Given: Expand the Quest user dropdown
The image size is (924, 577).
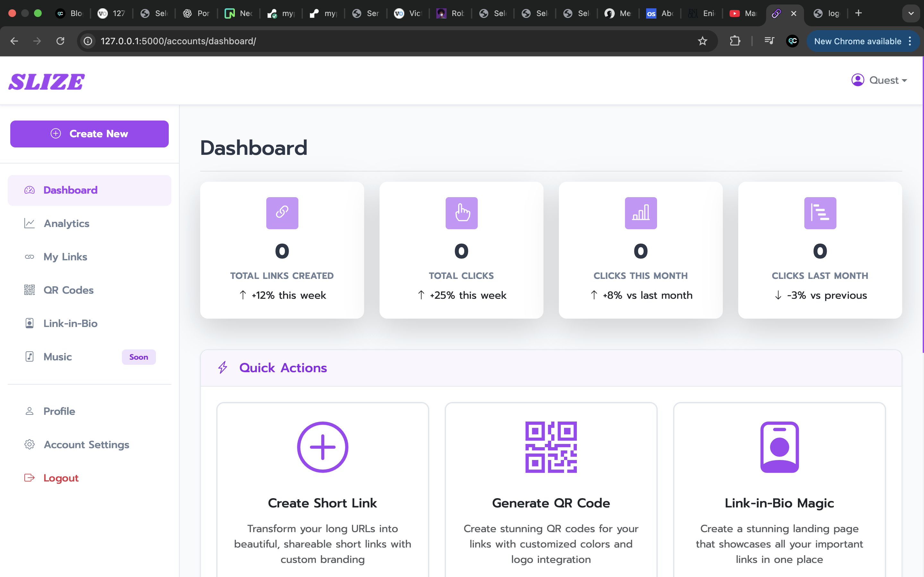Looking at the screenshot, I should pos(879,80).
